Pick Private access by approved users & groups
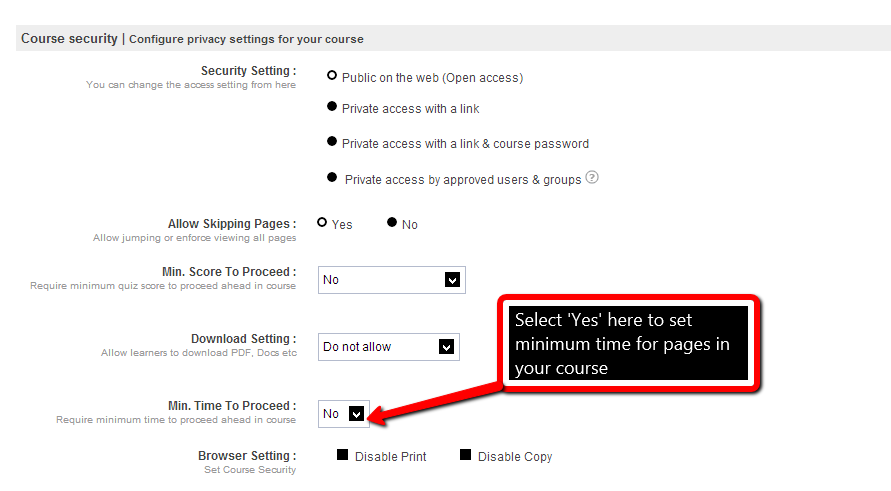 click(332, 178)
